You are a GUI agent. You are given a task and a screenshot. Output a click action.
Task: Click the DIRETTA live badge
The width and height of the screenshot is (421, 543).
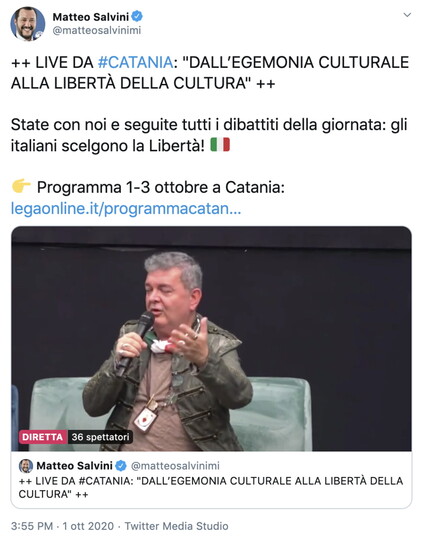(x=43, y=437)
